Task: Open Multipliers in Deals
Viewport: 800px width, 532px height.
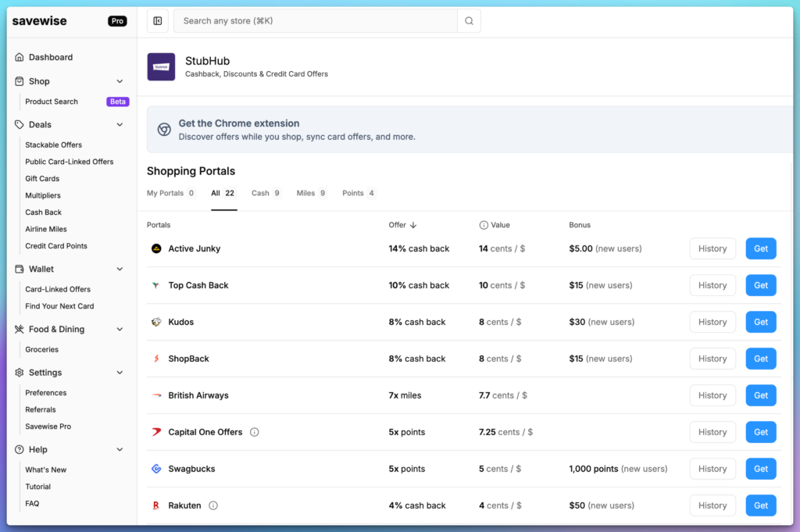Action: 43,195
